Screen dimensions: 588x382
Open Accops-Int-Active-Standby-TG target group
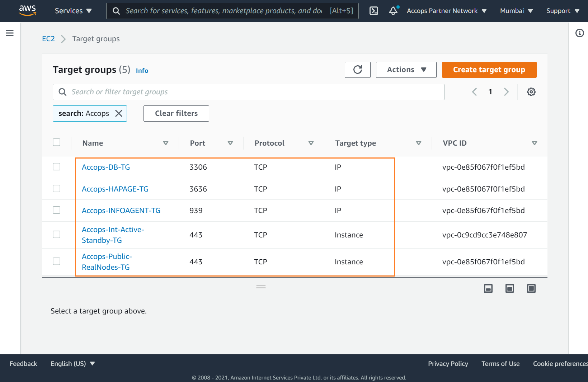[113, 235]
